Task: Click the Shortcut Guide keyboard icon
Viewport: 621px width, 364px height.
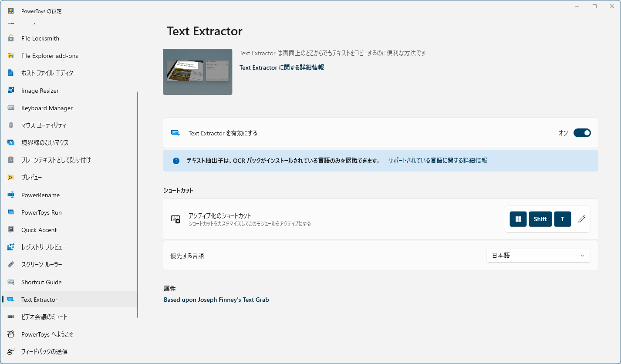Action: click(x=11, y=282)
